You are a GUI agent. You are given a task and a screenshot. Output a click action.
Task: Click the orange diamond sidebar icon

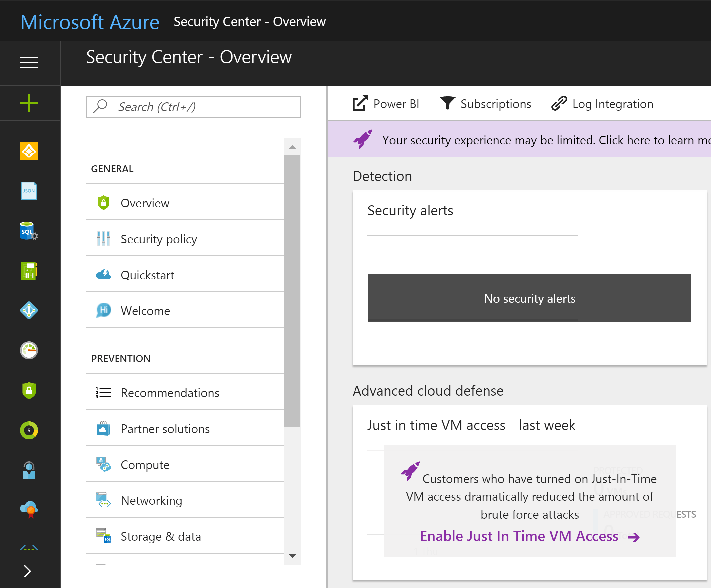click(x=29, y=151)
